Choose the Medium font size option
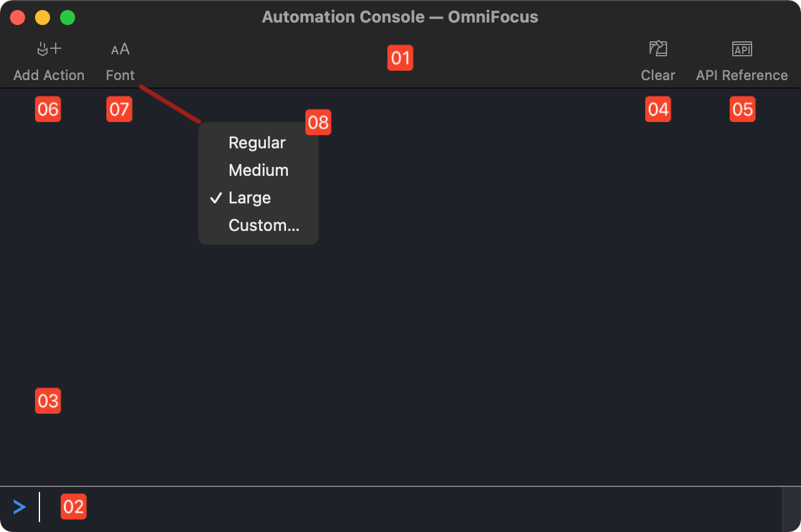 pyautogui.click(x=258, y=170)
